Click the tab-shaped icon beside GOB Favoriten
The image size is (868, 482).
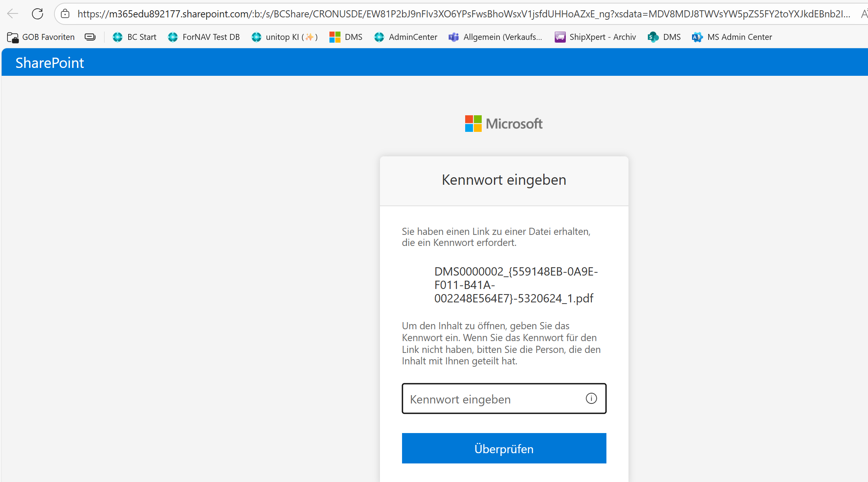point(90,37)
